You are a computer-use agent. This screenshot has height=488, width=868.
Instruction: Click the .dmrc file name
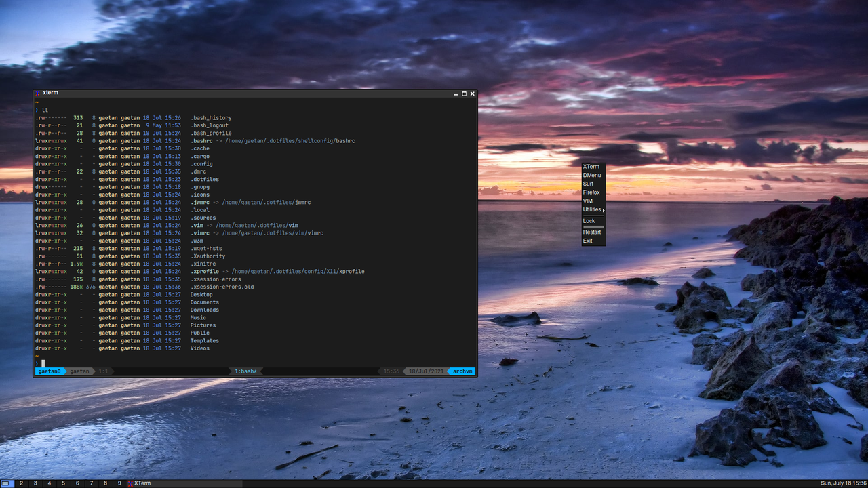point(198,171)
